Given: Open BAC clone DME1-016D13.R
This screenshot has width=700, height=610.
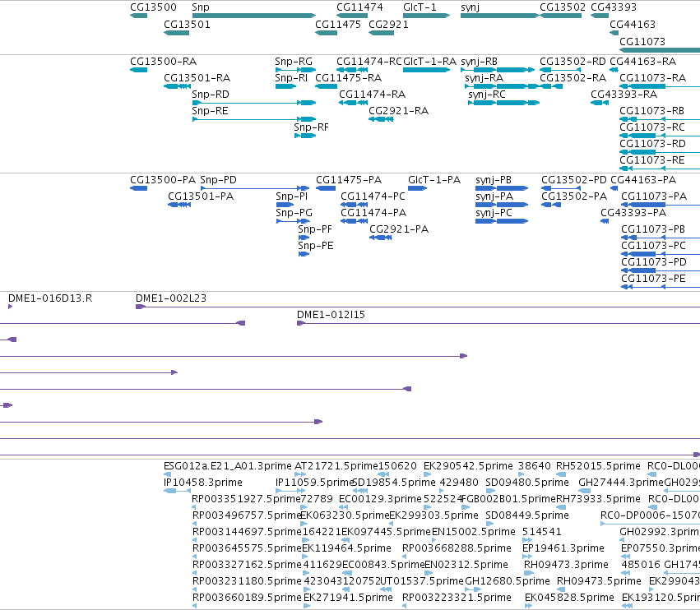Looking at the screenshot, I should tap(50, 298).
